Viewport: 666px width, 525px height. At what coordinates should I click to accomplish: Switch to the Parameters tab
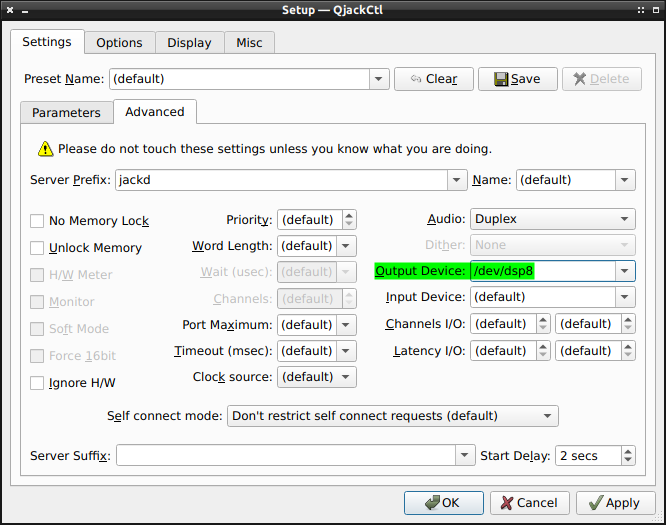point(66,113)
